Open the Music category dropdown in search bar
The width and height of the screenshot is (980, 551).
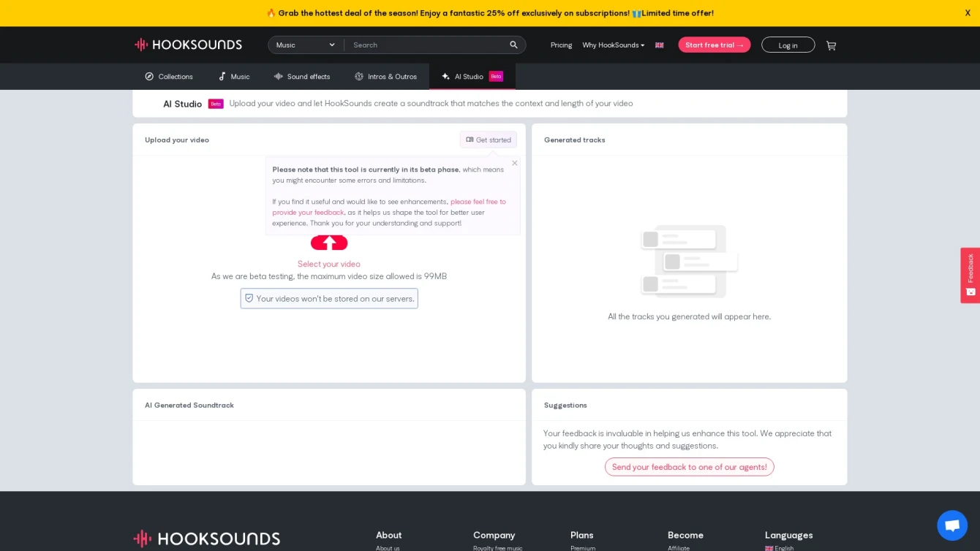[306, 45]
